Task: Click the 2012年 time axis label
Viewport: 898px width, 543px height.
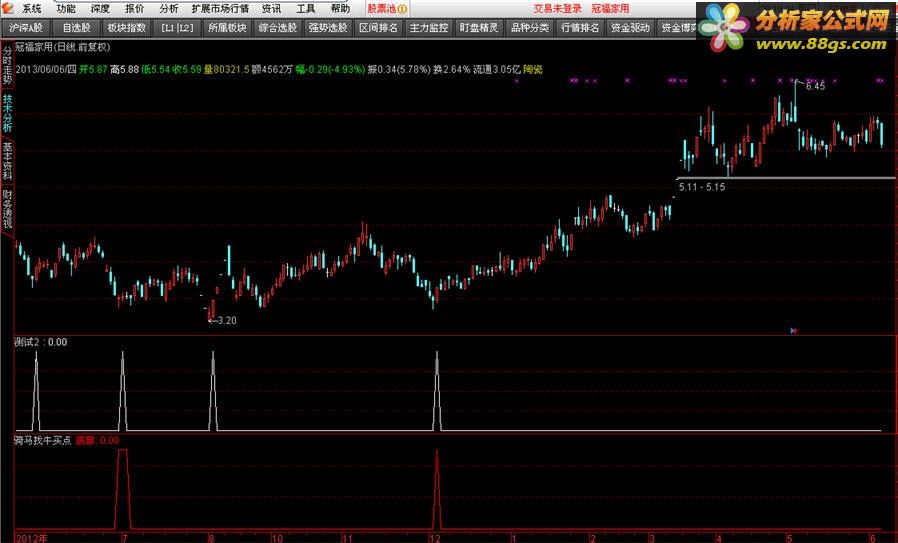Action: coord(32,538)
